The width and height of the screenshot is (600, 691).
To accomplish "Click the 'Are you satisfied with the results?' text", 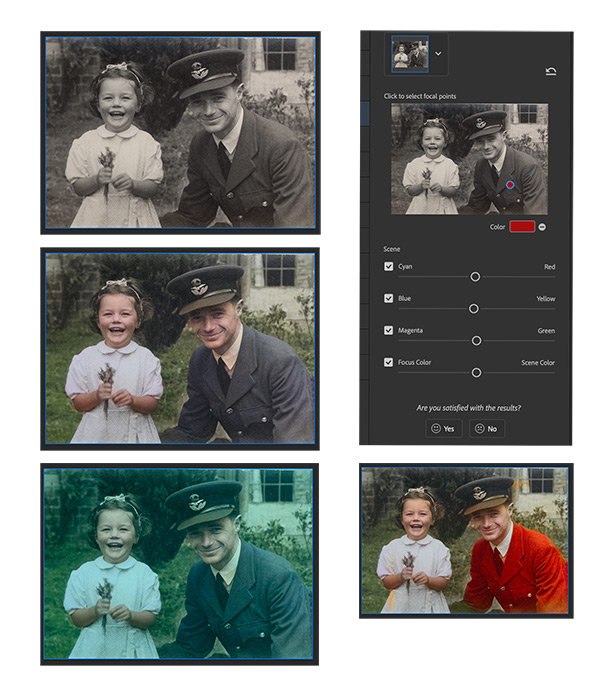I will click(469, 408).
